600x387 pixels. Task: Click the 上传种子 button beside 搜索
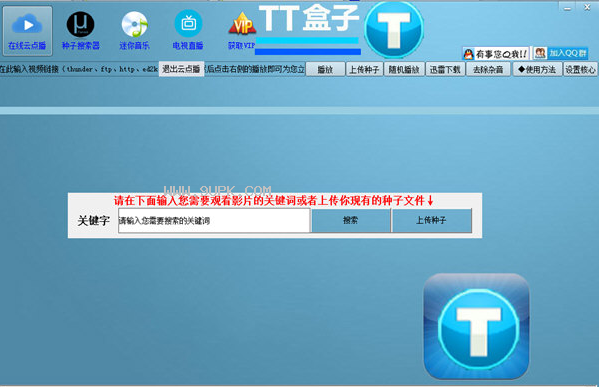pyautogui.click(x=432, y=220)
